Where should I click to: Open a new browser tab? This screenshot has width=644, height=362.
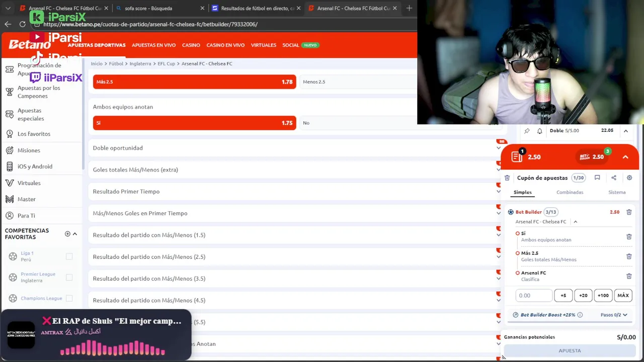[409, 8]
